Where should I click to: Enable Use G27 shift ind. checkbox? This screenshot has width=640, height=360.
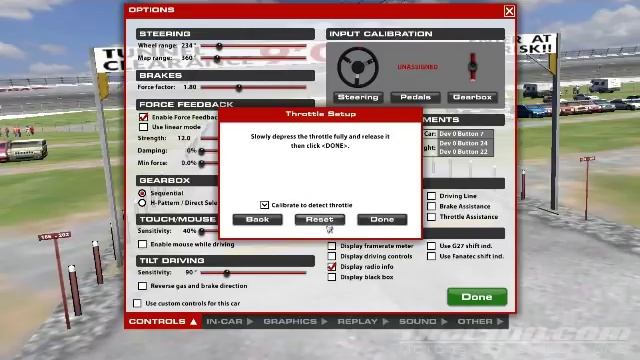pyautogui.click(x=431, y=246)
